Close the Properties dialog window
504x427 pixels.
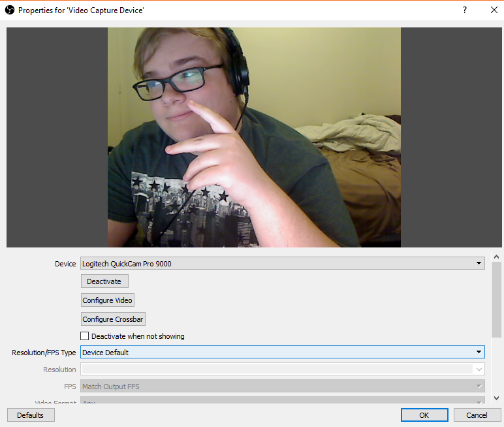point(494,10)
